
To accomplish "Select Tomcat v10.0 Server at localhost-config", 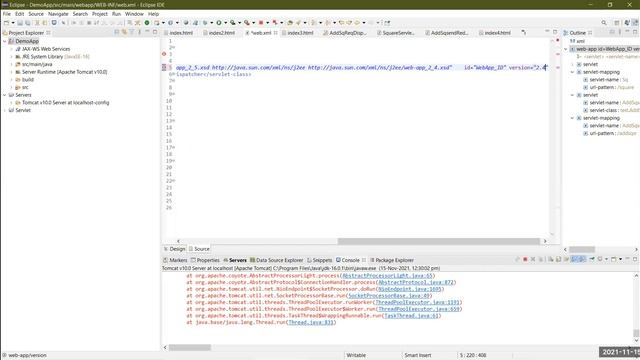I will coord(65,103).
